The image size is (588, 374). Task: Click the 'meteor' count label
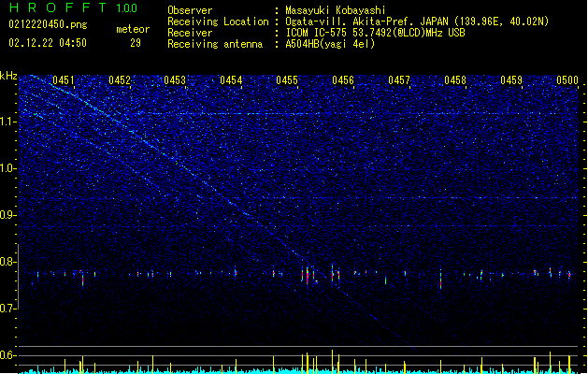(133, 29)
